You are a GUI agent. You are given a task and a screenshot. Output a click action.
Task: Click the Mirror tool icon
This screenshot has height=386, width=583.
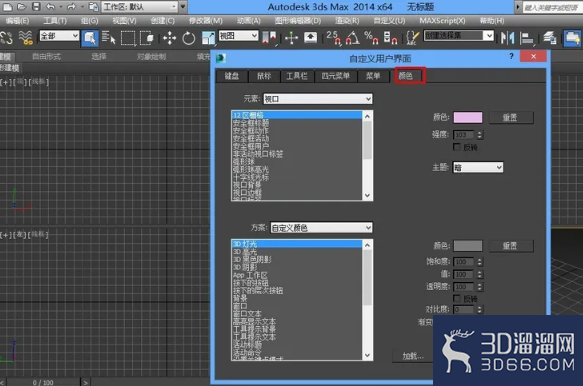pos(507,38)
